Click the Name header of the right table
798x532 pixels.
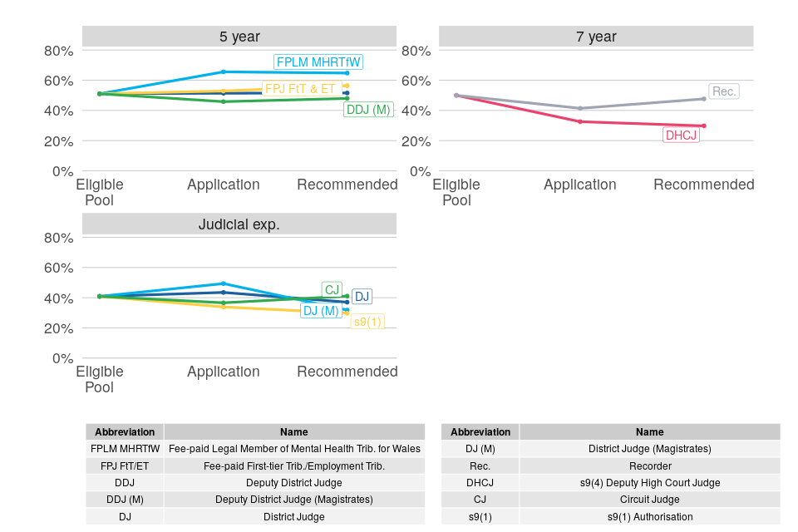tap(650, 432)
